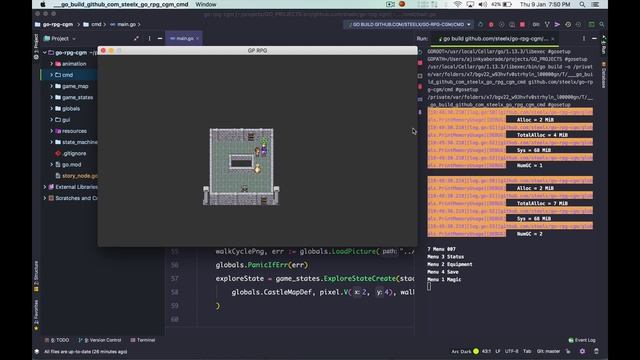Viewport: 640px width, 360px height.
Task: Open Search Everywhere magnifier icon
Action: (602, 24)
